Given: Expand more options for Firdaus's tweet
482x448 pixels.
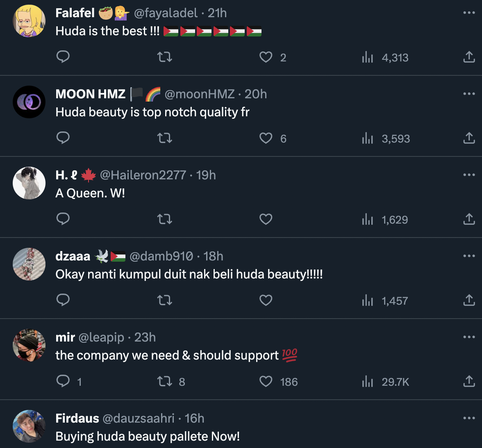Looking at the screenshot, I should click(469, 418).
